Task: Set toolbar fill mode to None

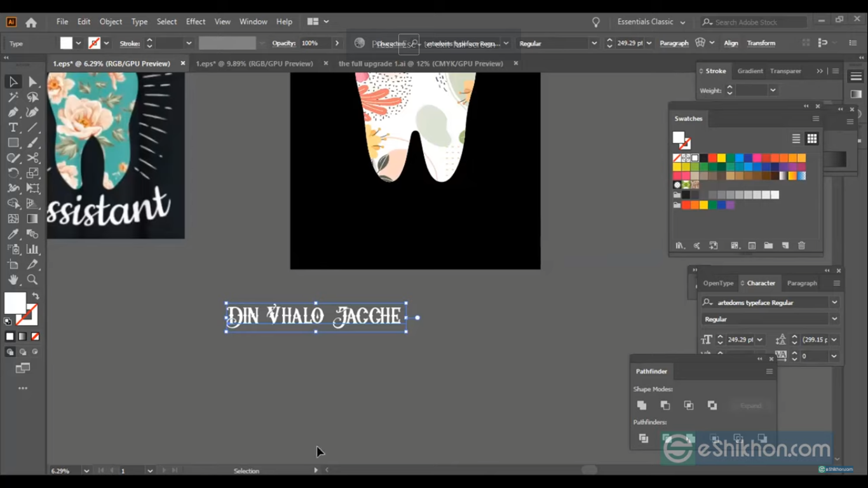Action: (x=35, y=336)
